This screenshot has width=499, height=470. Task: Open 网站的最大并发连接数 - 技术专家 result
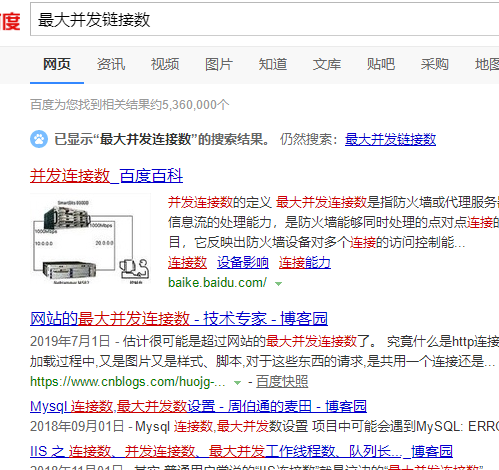click(179, 319)
